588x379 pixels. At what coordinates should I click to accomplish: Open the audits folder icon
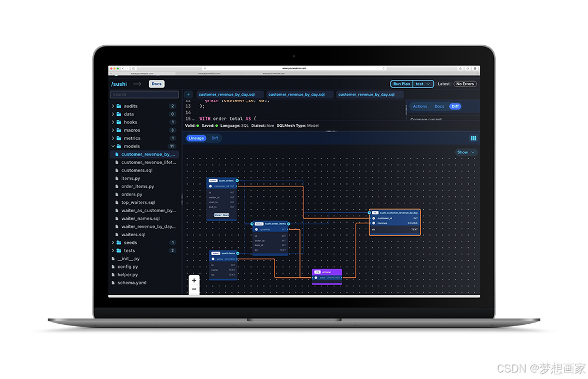(x=119, y=106)
